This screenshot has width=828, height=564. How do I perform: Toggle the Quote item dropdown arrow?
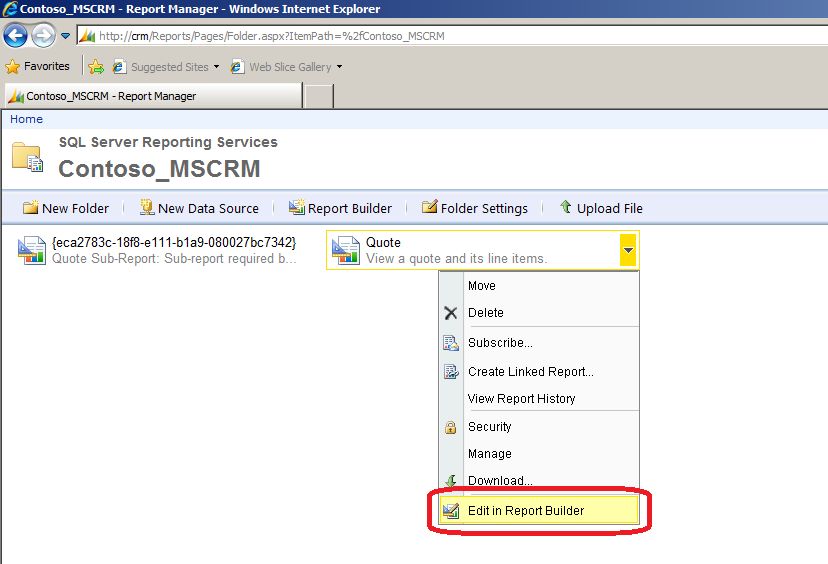pyautogui.click(x=628, y=250)
